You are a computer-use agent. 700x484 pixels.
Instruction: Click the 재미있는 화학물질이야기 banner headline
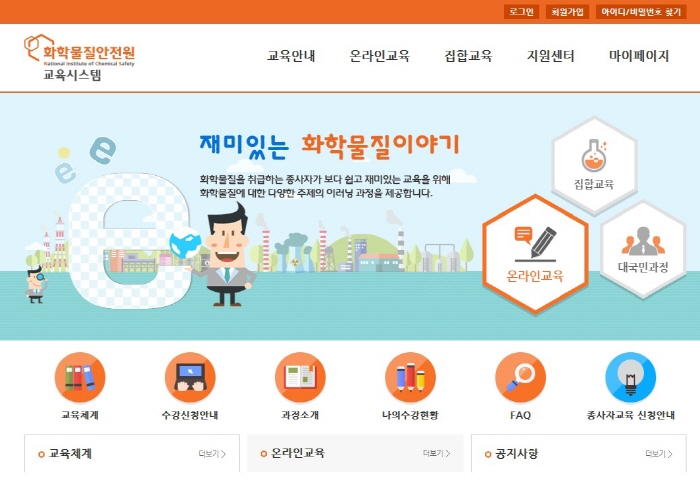pyautogui.click(x=329, y=146)
